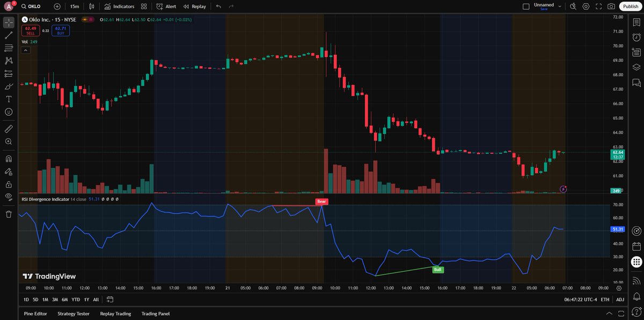Open the Strategy Tester tab
The image size is (644, 320).
coord(74,314)
